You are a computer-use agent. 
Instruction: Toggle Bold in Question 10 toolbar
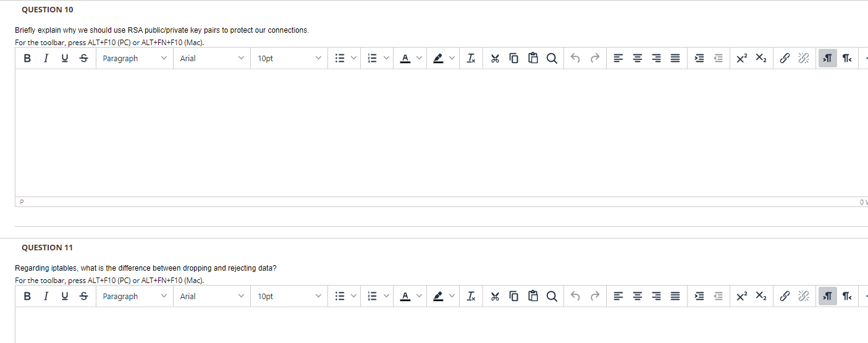coord(27,58)
